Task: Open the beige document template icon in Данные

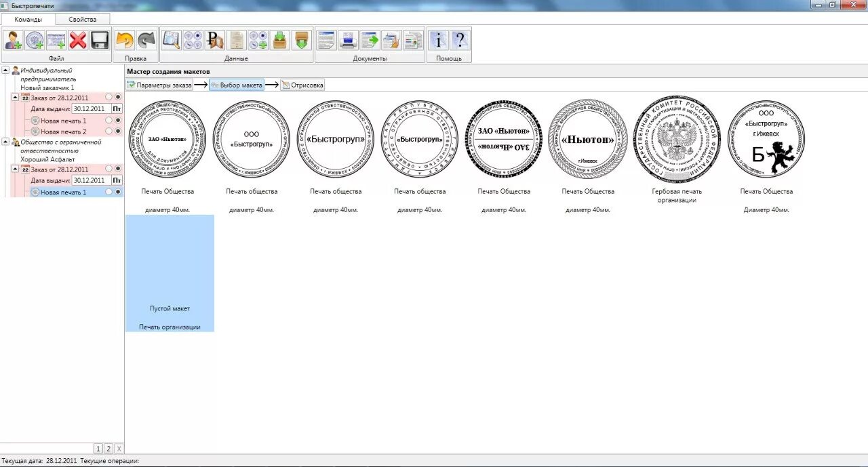Action: click(236, 40)
